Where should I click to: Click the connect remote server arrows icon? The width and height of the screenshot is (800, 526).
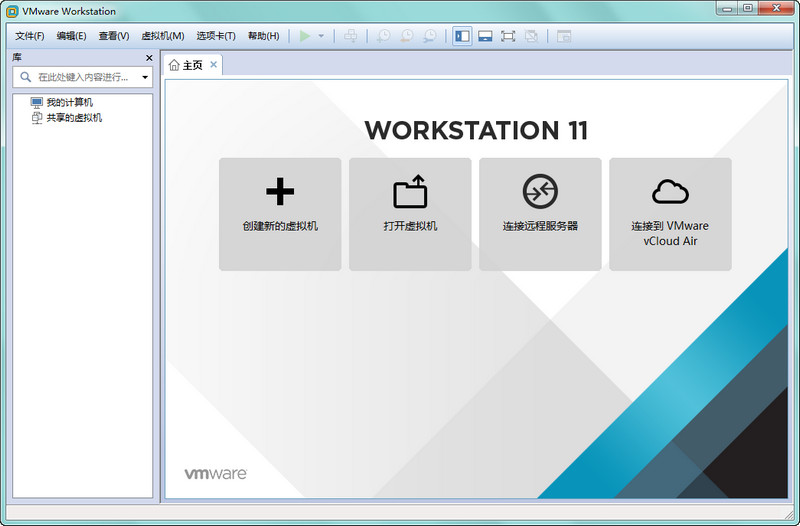tap(540, 191)
